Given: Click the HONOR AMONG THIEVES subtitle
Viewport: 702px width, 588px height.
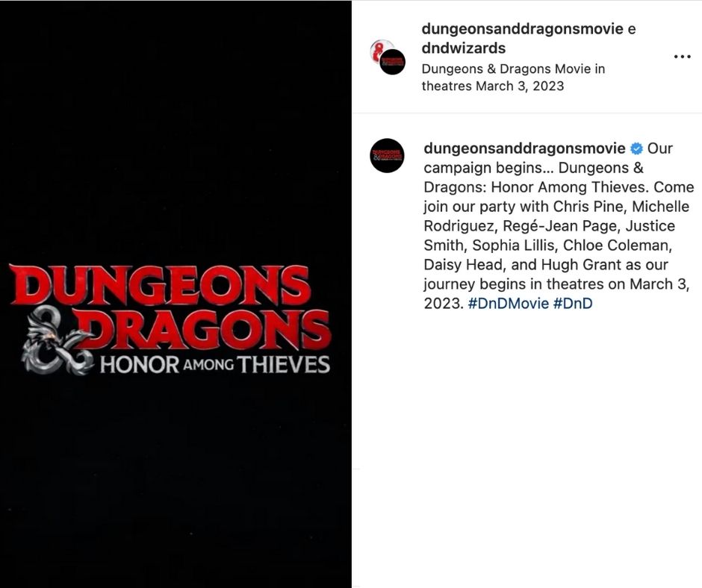Looking at the screenshot, I should tap(215, 365).
